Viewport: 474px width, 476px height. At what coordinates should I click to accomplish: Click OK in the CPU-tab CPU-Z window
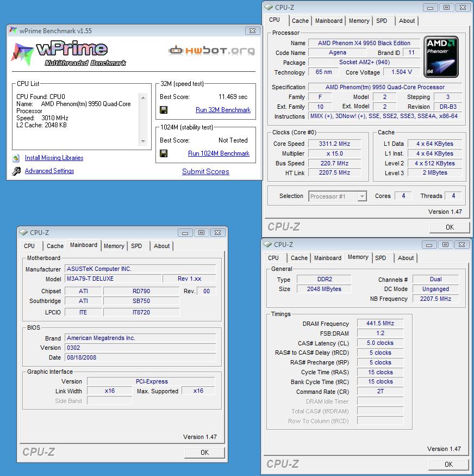pyautogui.click(x=450, y=227)
